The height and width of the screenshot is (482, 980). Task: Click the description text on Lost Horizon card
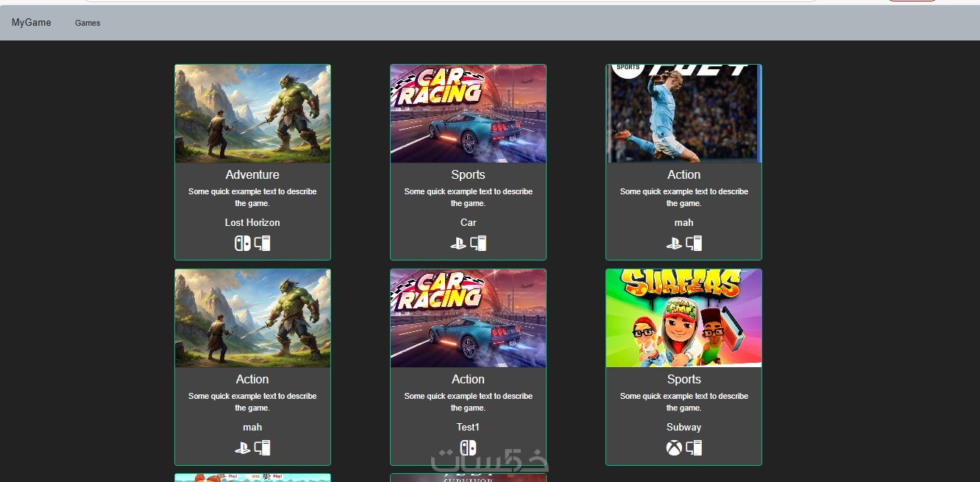click(x=252, y=197)
